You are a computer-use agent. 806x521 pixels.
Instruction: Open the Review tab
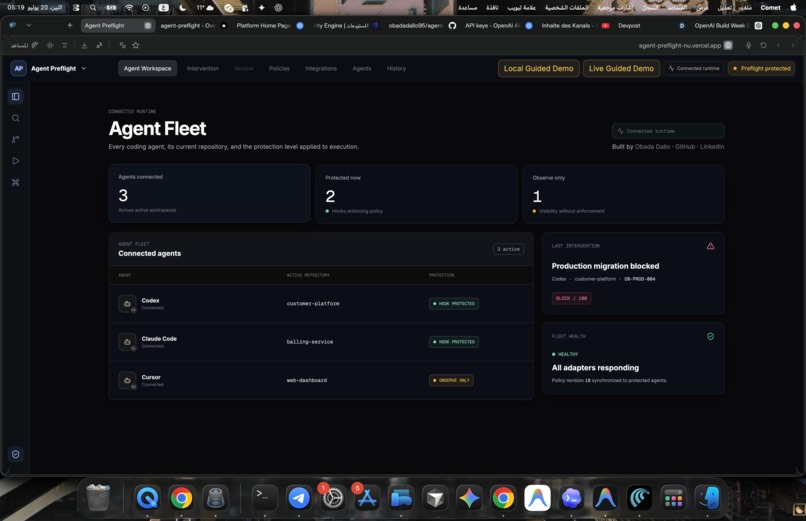243,68
